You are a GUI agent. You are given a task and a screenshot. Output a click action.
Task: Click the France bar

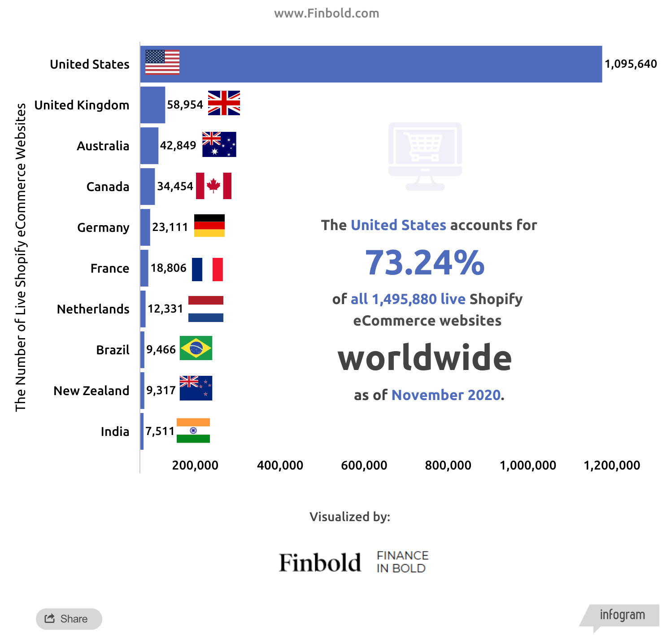(x=144, y=268)
